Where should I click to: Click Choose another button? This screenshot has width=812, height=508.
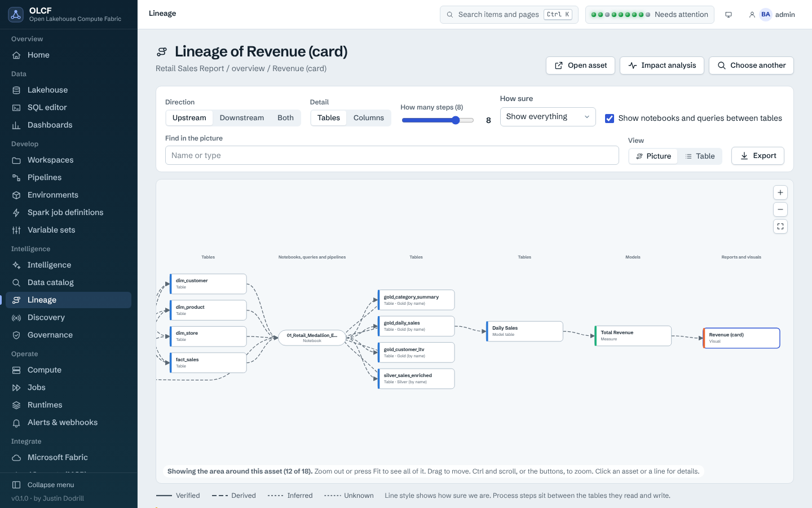pyautogui.click(x=751, y=65)
